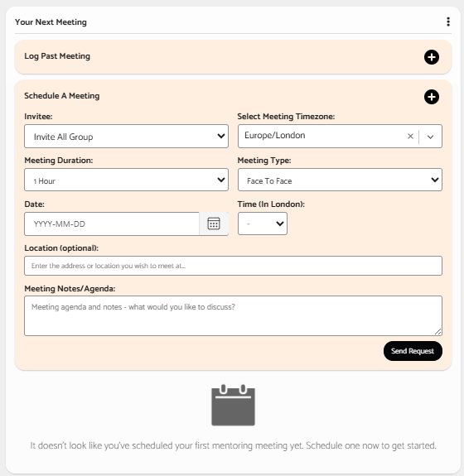Clear the Europe/London timezone selection

(x=410, y=137)
